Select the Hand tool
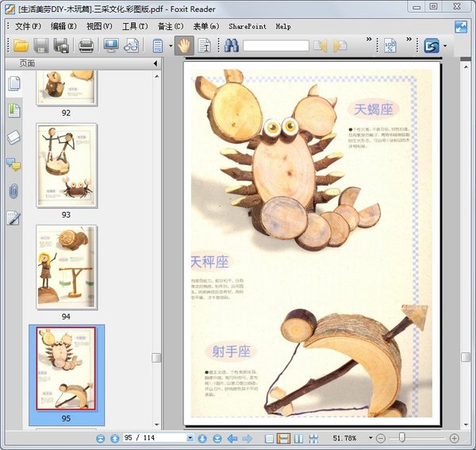This screenshot has height=450, width=476. click(x=183, y=45)
